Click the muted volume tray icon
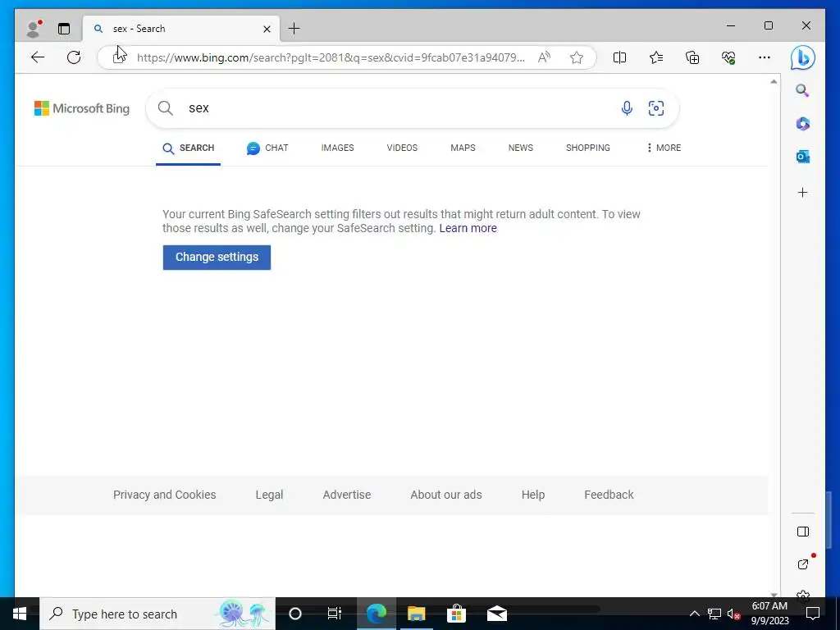This screenshot has height=630, width=840. tap(733, 614)
